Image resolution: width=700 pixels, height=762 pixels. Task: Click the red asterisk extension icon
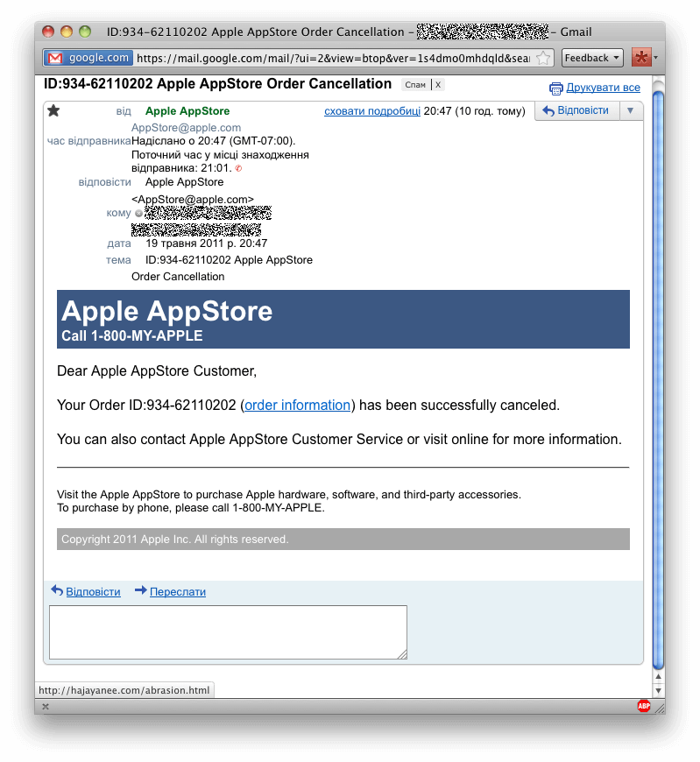coord(641,57)
